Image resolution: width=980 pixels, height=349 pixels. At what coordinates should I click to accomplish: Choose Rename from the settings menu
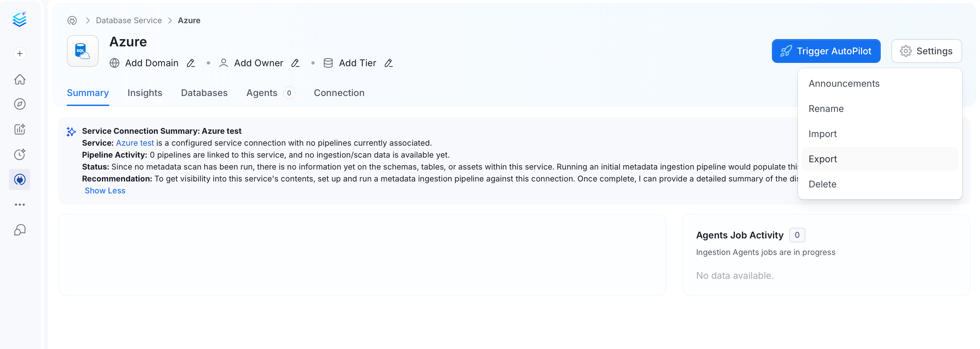coord(879,109)
